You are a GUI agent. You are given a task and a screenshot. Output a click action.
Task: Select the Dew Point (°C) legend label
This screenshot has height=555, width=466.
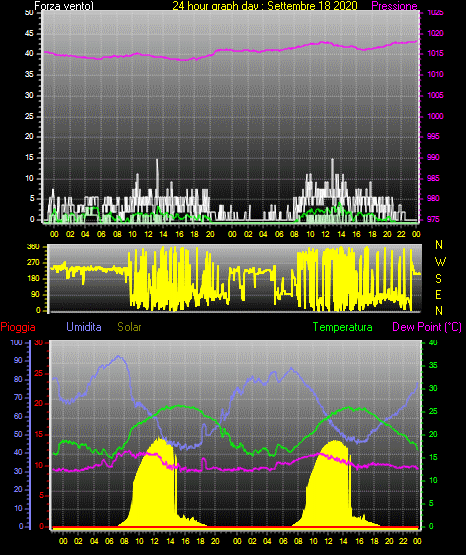[x=427, y=327]
